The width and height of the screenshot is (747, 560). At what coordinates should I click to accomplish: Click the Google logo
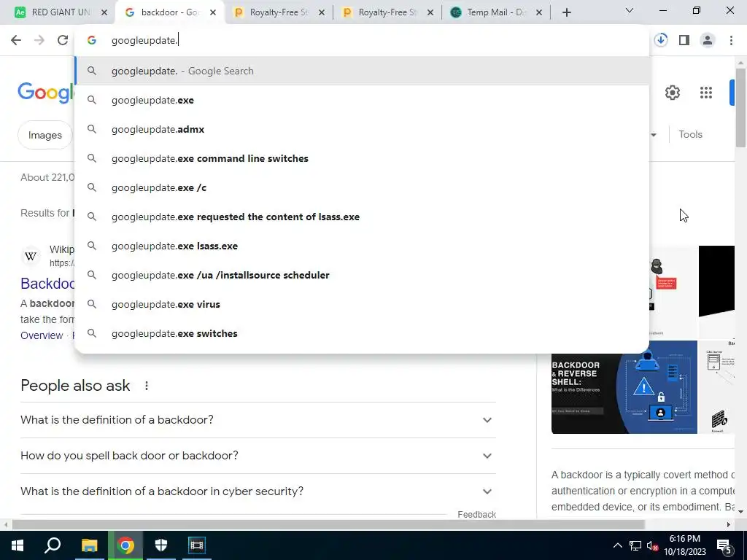(x=46, y=93)
